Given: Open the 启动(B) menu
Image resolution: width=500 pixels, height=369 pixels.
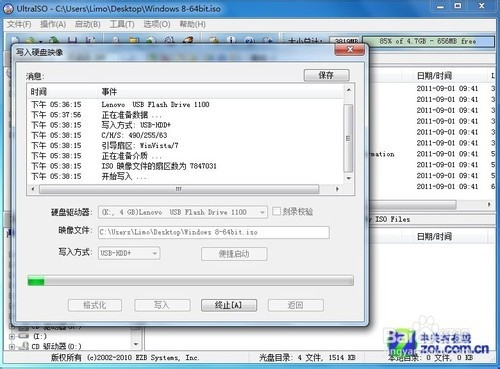Looking at the screenshot, I should 88,24.
